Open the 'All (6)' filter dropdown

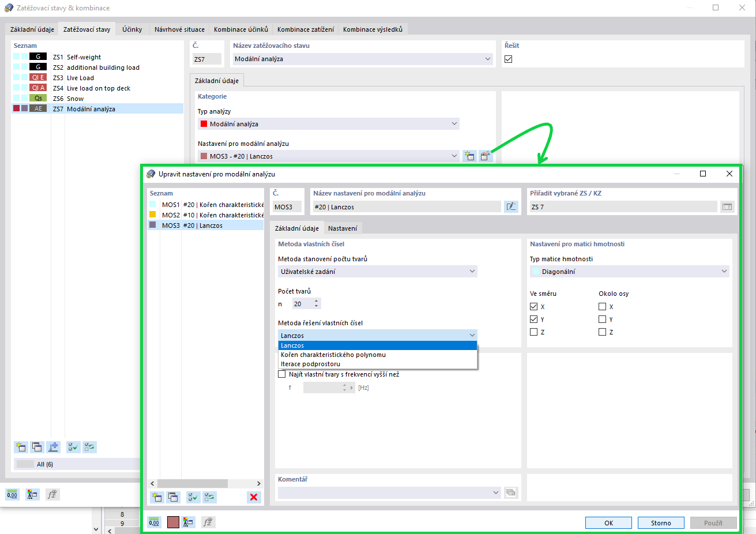coord(77,464)
